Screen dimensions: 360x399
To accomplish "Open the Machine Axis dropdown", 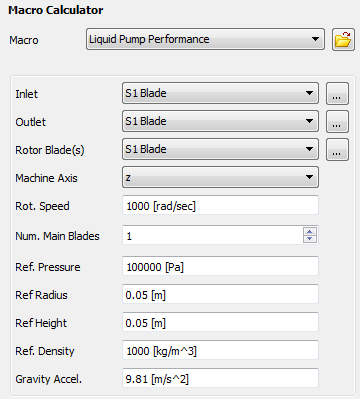I will (220, 177).
